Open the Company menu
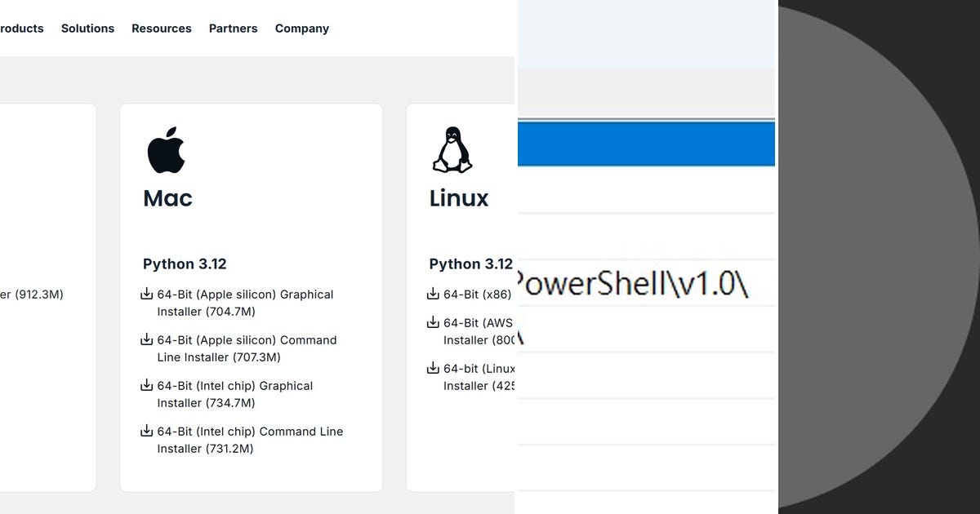980x514 pixels. click(x=301, y=28)
